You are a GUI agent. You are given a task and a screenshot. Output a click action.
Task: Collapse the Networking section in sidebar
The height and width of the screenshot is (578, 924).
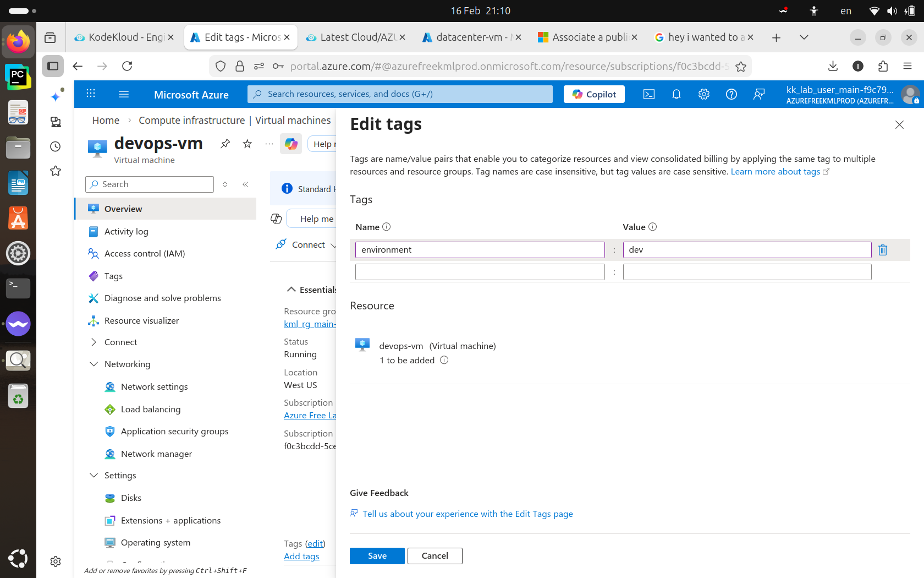[94, 364]
